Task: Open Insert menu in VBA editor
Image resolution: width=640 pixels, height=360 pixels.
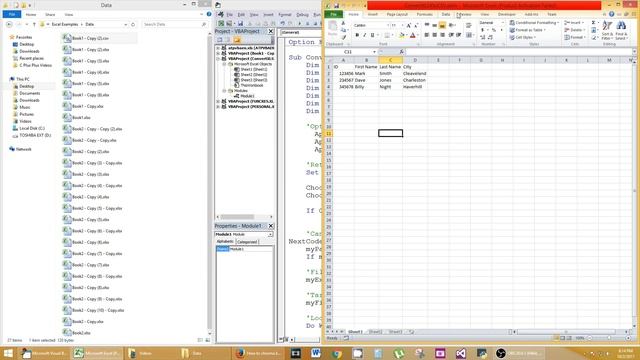Action: (268, 15)
